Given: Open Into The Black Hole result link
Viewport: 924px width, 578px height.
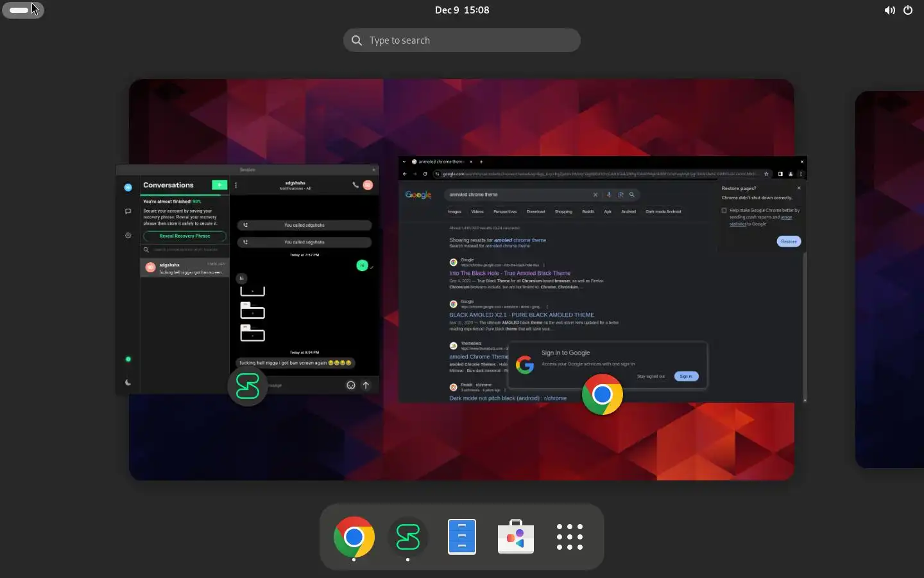Looking at the screenshot, I should [x=509, y=273].
